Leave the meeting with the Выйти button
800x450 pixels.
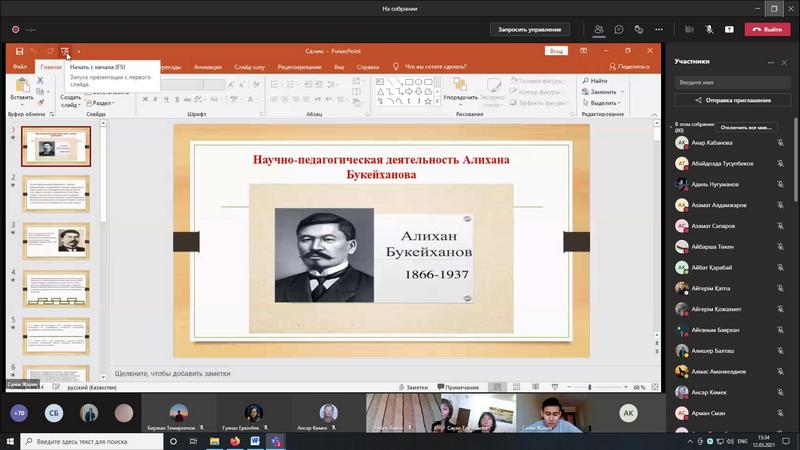767,30
